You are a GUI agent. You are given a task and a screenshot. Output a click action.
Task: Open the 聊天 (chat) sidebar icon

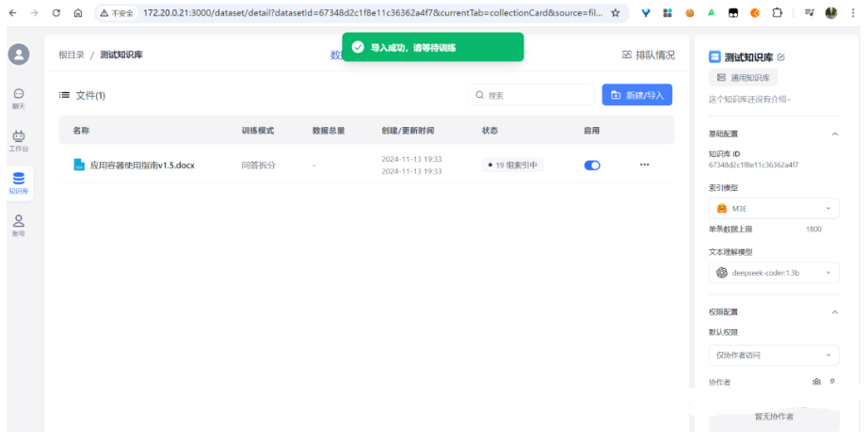[x=19, y=99]
